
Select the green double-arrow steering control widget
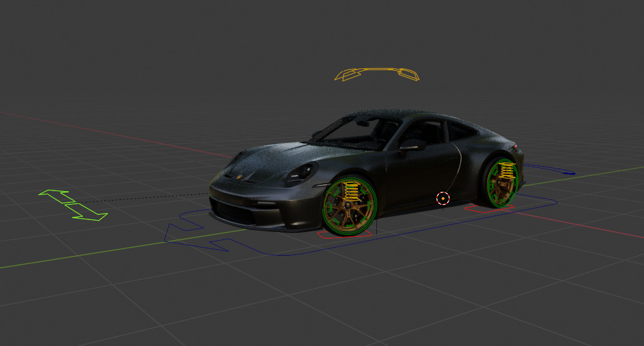tap(73, 205)
